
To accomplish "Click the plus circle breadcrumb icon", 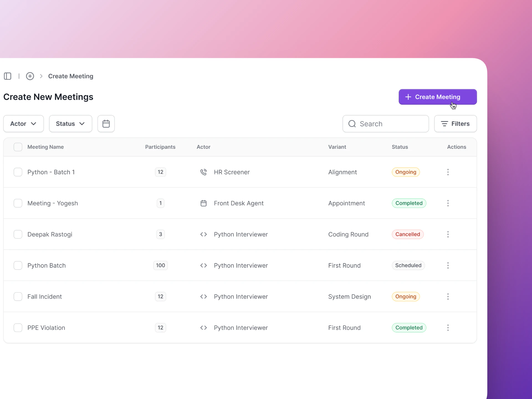I will click(x=30, y=76).
